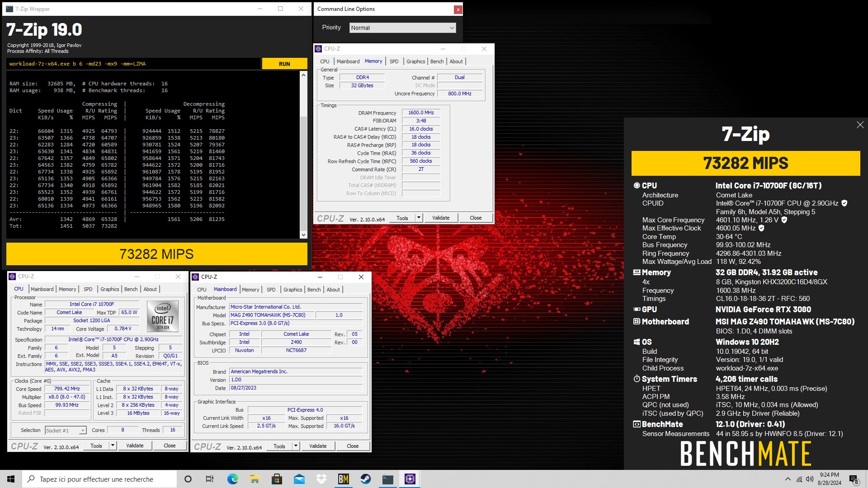Open network status from the tray
Screen dimensions: 868x488
click(799, 479)
